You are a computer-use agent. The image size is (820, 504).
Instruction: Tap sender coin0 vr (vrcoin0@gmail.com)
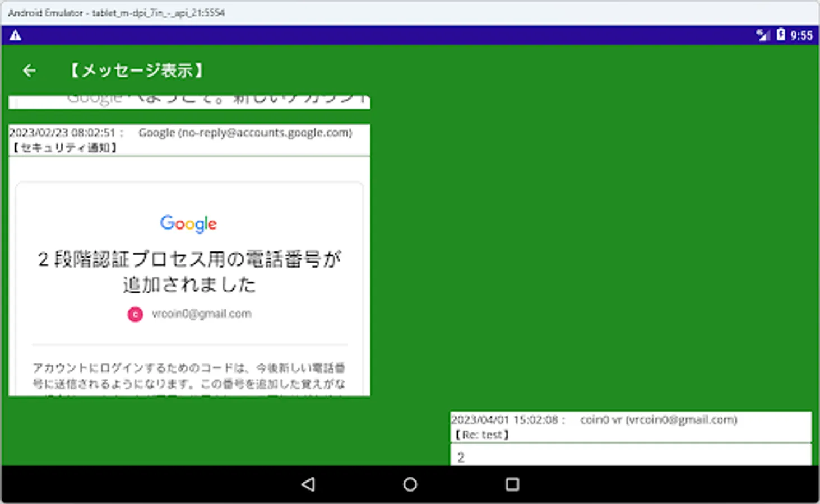(x=659, y=420)
